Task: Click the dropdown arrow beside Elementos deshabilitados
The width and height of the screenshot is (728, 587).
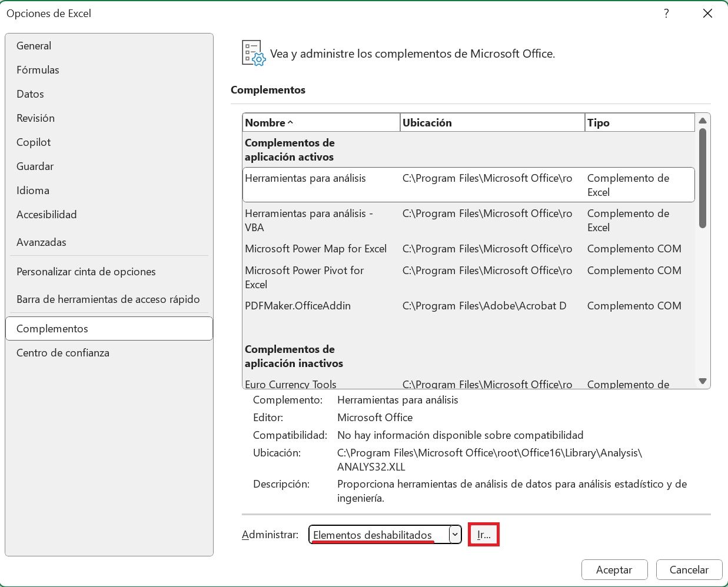Action: point(455,535)
